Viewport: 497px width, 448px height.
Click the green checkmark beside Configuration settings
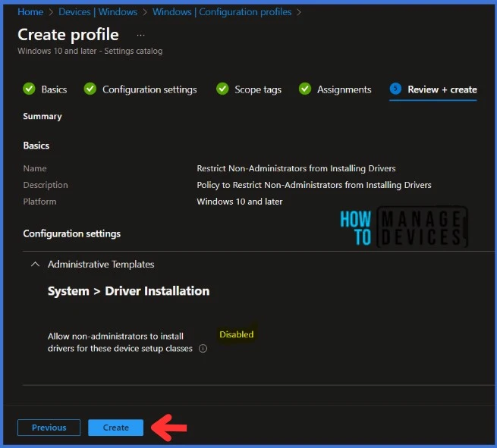coord(90,89)
